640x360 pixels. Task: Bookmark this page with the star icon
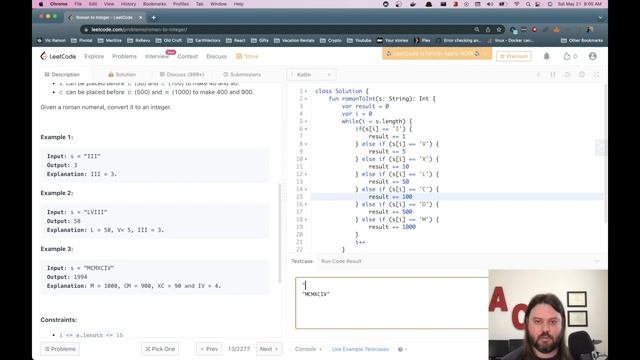[x=499, y=29]
